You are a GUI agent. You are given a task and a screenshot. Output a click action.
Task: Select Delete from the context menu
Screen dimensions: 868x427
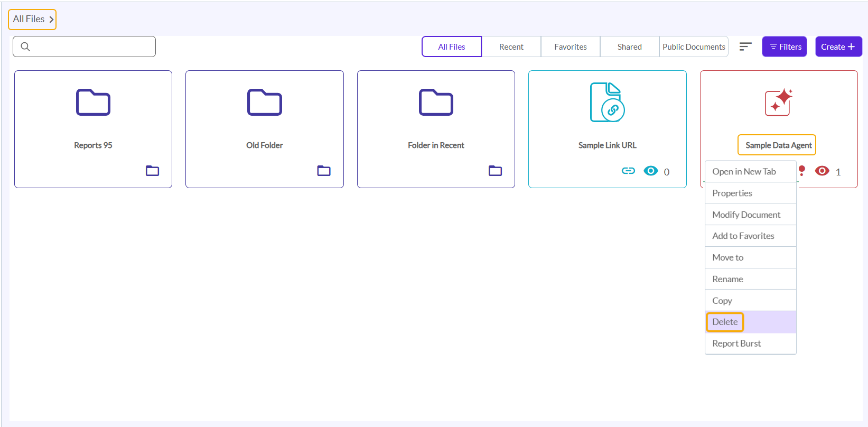tap(725, 322)
